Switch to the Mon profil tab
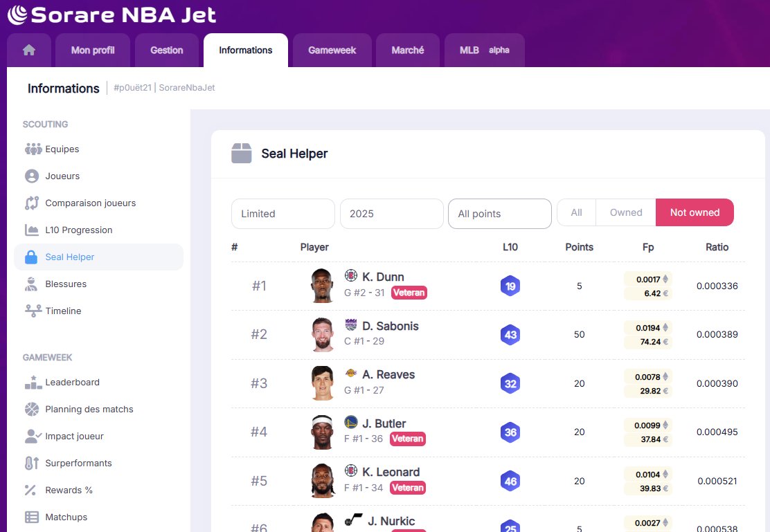The image size is (770, 532). coord(93,50)
